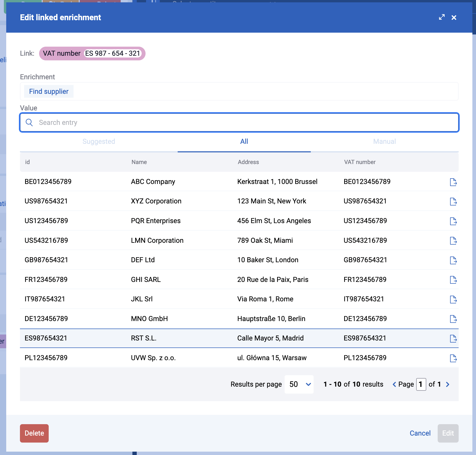Go to next page with right chevron
476x455 pixels.
point(448,384)
